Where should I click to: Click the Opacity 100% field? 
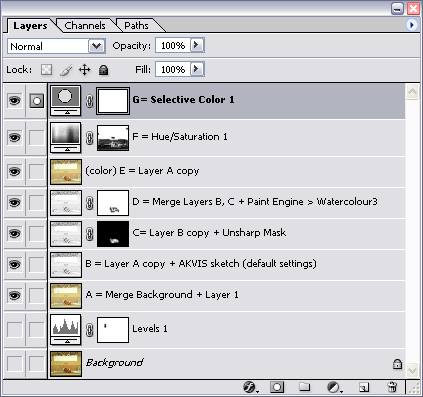click(x=173, y=45)
